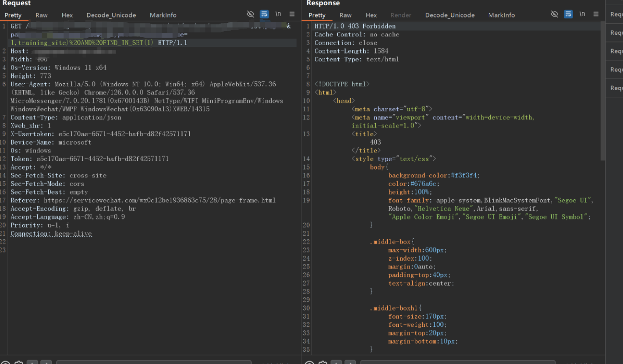Viewport: 623px width, 364px height.
Task: Click the Width header line
Action: 29,60
